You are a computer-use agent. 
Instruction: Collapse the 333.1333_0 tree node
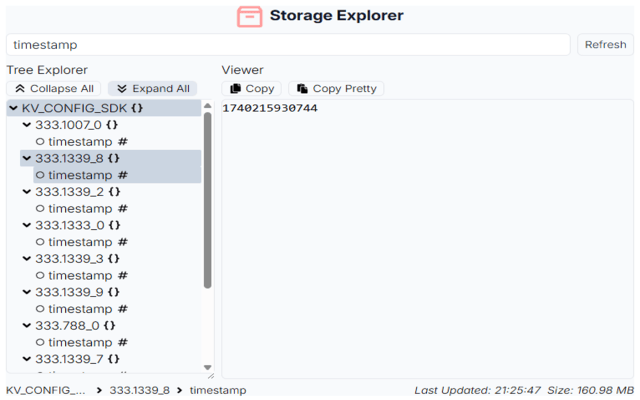(27, 225)
